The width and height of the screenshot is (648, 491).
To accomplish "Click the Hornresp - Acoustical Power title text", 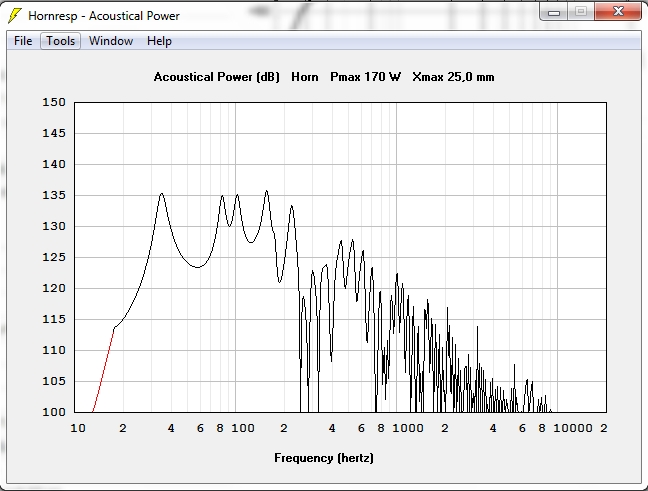I will [x=104, y=16].
